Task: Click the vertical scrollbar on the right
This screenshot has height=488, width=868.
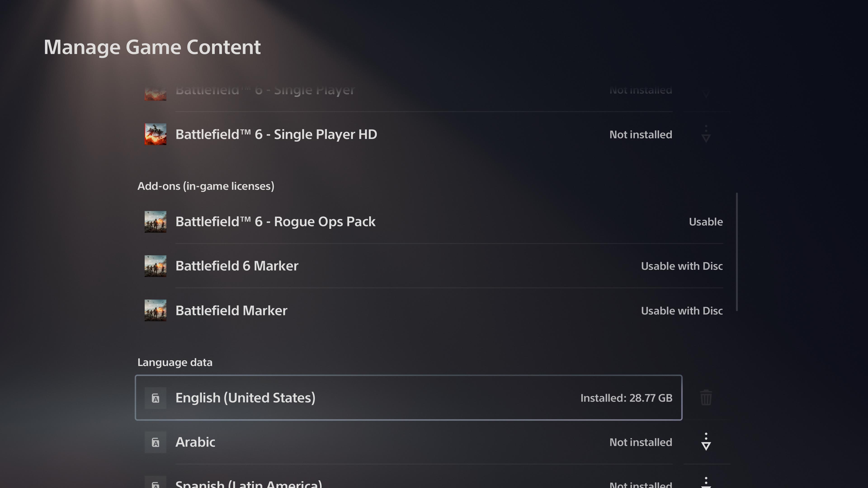Action: [737, 252]
